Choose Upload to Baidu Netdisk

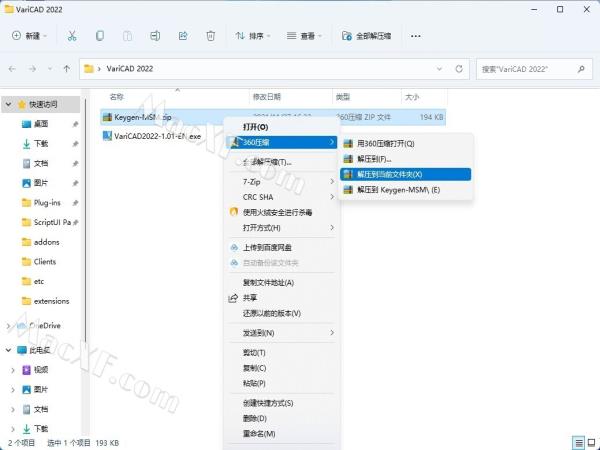tap(281, 248)
